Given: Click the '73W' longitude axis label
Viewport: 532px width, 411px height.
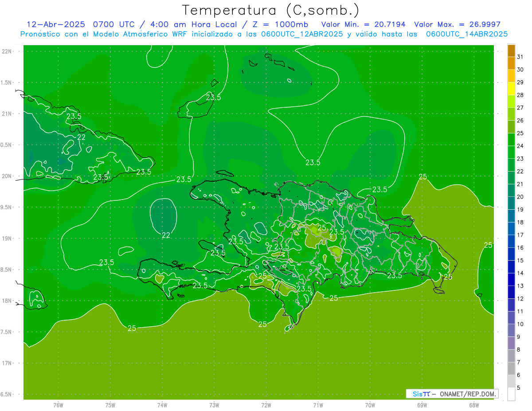Looking at the screenshot, I should pos(214,405).
